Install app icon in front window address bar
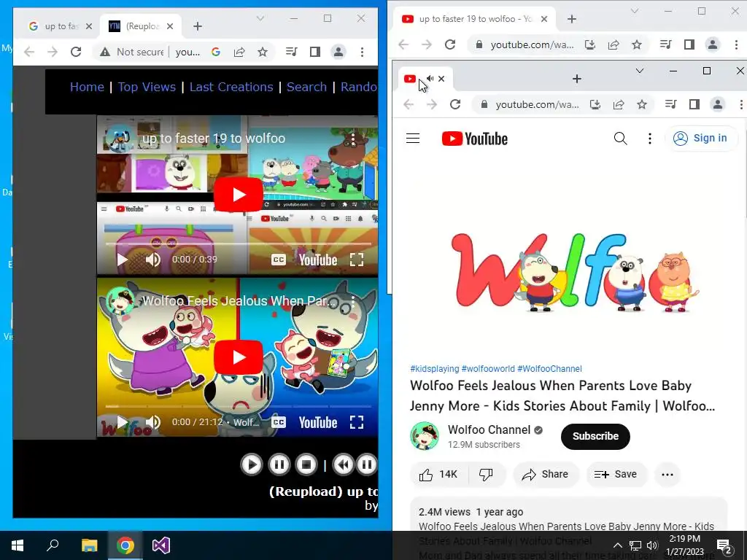 [595, 104]
